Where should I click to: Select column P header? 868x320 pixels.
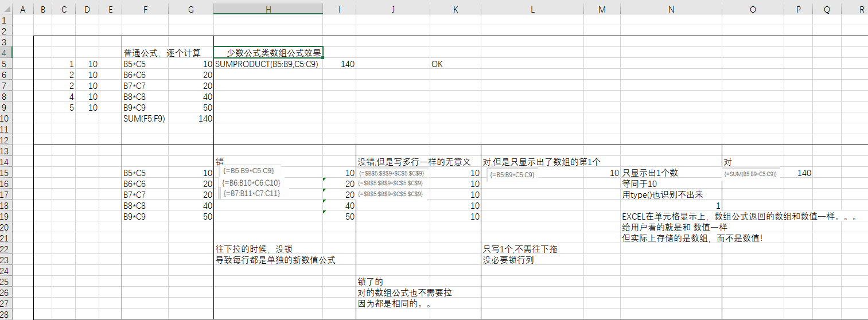798,10
